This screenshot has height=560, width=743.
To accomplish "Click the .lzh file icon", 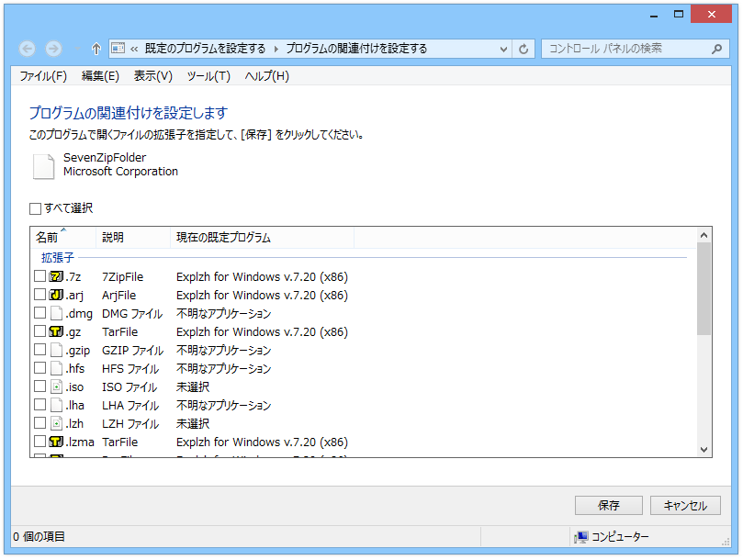I will coord(56,423).
